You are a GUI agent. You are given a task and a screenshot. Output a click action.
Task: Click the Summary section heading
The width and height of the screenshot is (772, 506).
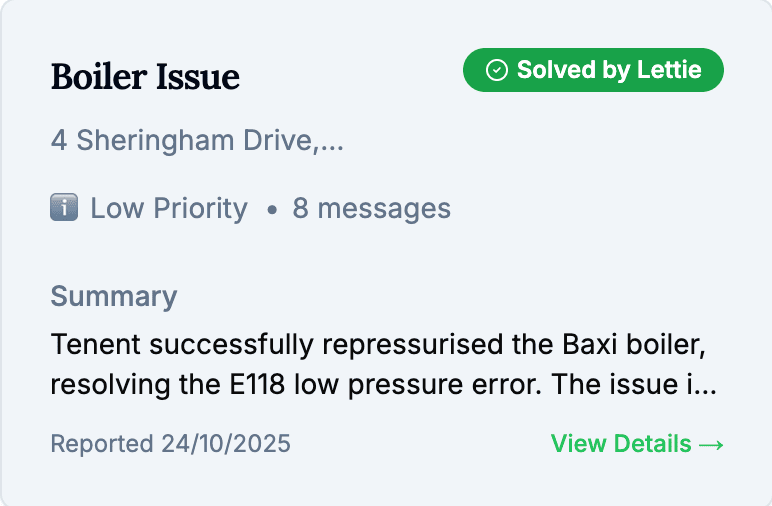click(114, 296)
